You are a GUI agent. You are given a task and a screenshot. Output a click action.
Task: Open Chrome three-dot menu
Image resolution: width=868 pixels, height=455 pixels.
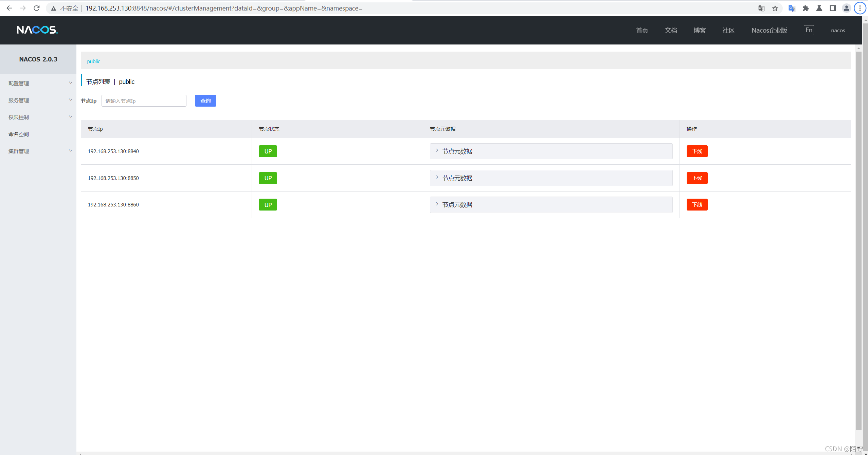(860, 8)
